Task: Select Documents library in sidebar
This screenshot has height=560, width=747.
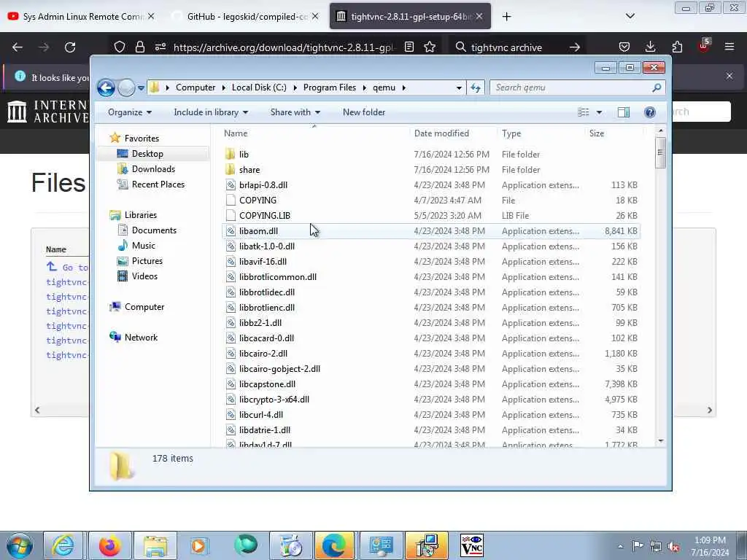Action: pos(153,230)
